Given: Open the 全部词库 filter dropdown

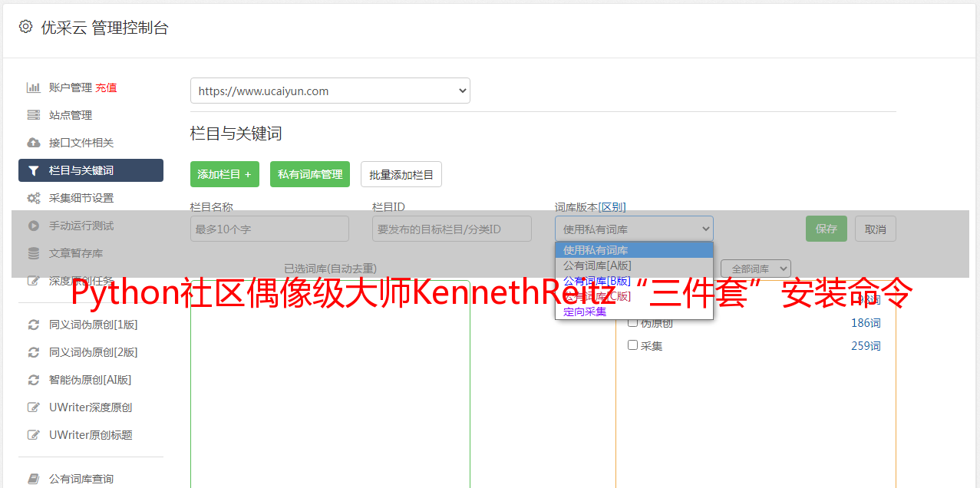Looking at the screenshot, I should pos(756,269).
